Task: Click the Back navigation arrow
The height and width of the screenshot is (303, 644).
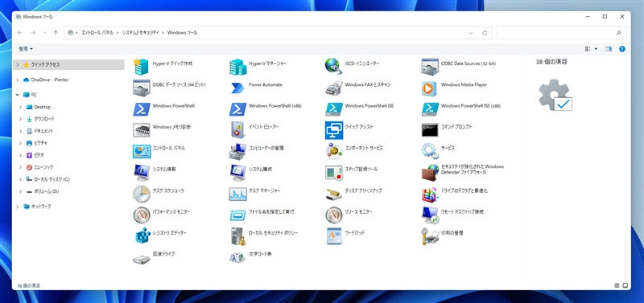Action: pos(20,32)
